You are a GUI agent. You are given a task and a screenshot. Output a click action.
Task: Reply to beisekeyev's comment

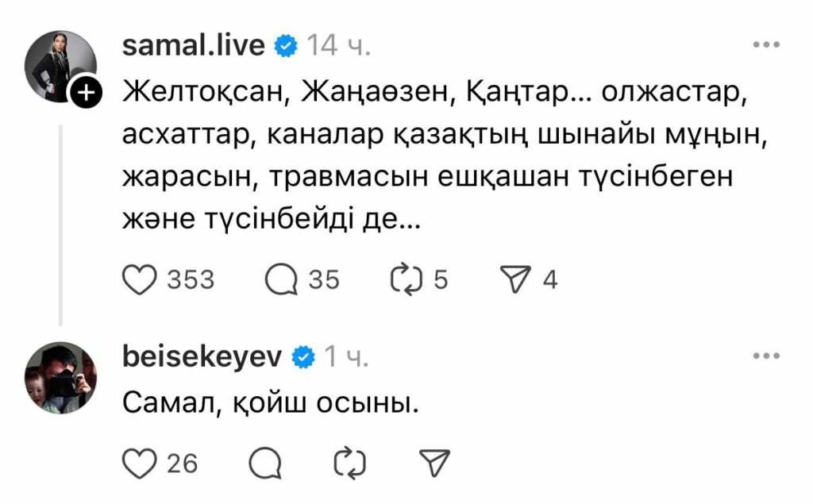(x=266, y=462)
